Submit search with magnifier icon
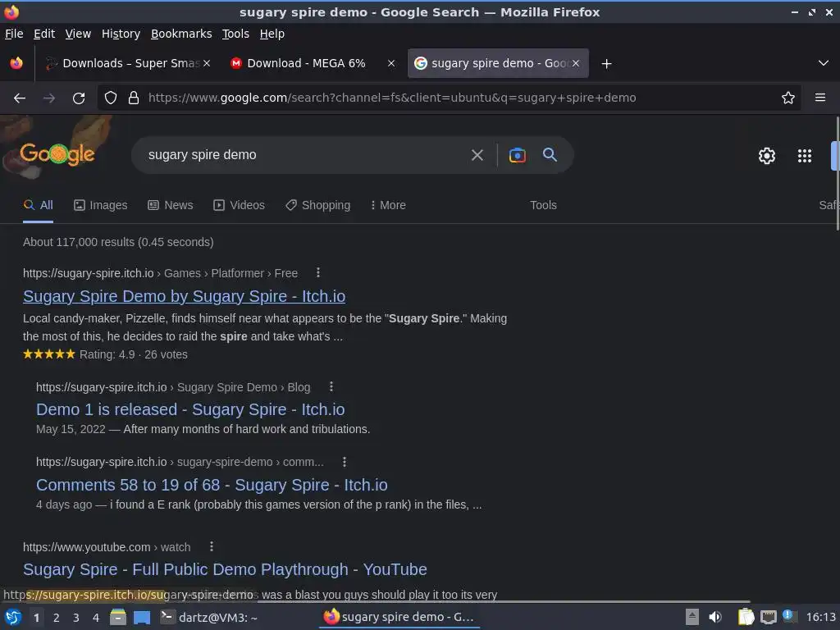The height and width of the screenshot is (630, 840). tap(550, 155)
